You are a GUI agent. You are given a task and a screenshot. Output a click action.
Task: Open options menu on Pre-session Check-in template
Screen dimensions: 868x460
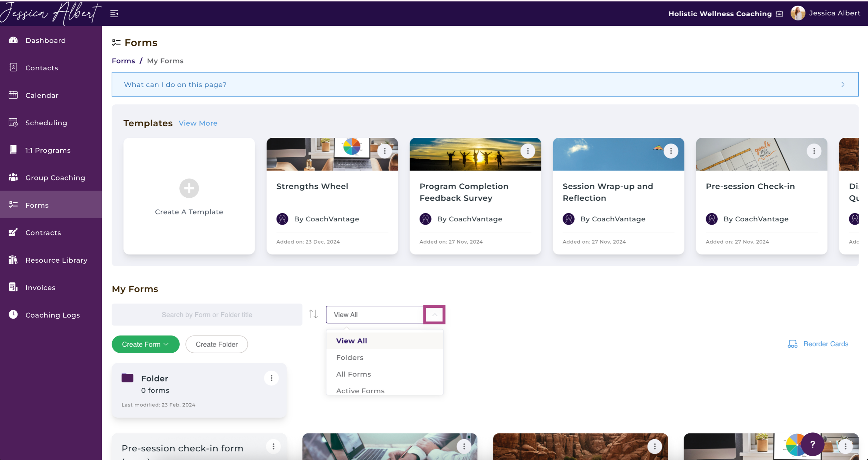click(814, 151)
